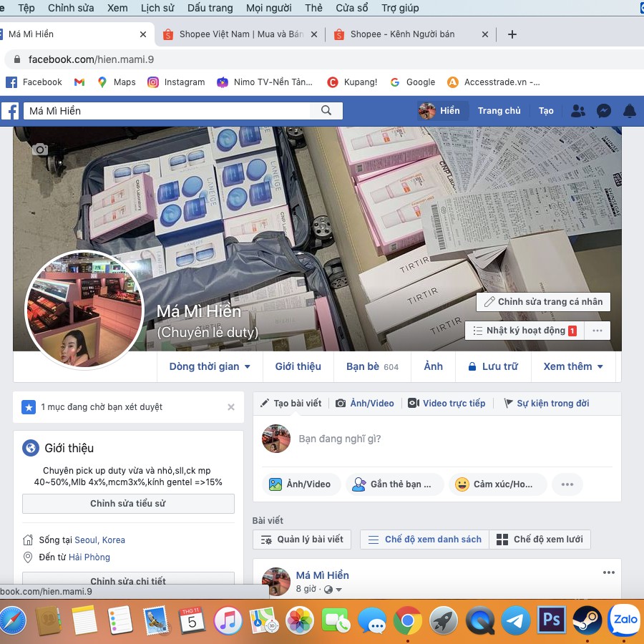Switch to grid view (Chế độ xem lưới)
Screen dimensions: 644x644
540,539
